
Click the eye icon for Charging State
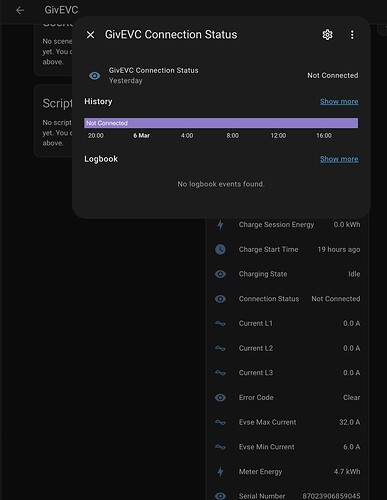(220, 274)
